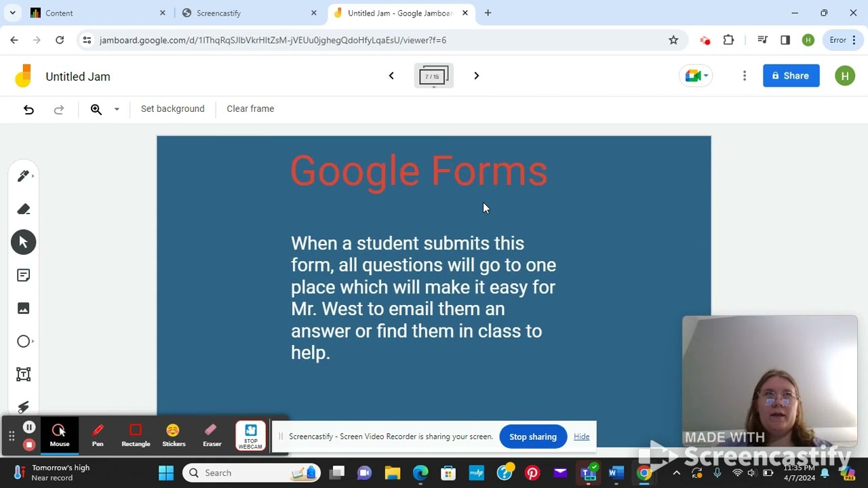The width and height of the screenshot is (868, 488).
Task: Click Set background
Action: pyautogui.click(x=172, y=108)
